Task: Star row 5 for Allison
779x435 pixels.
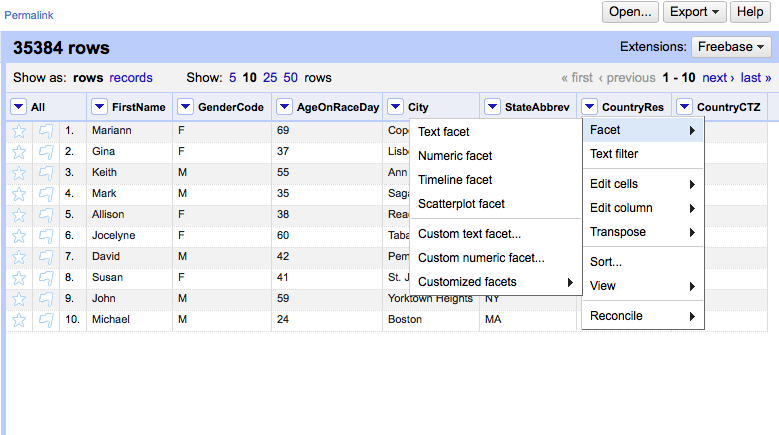Action: [19, 215]
